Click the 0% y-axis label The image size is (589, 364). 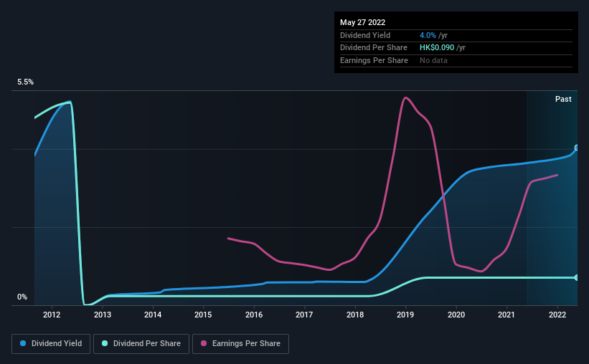pyautogui.click(x=22, y=297)
